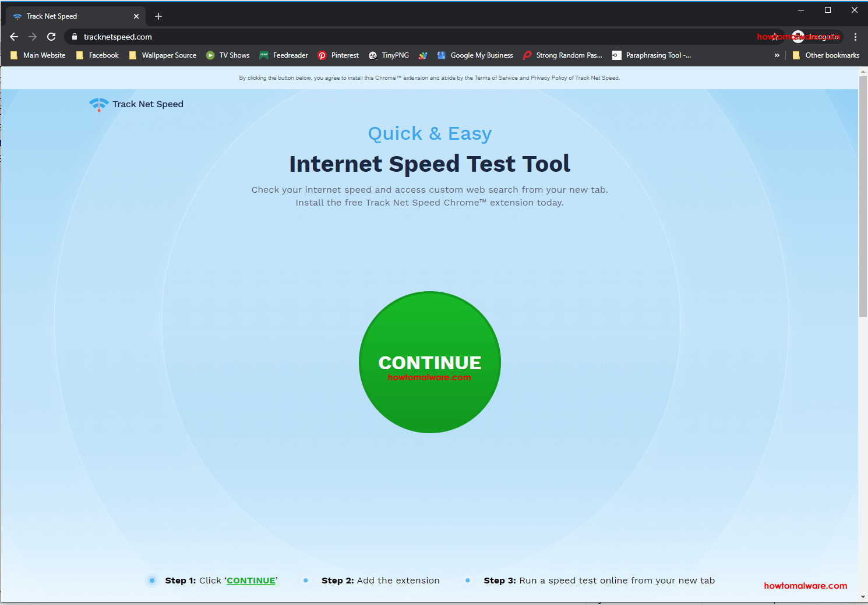Open a new tab with the plus button
The image size is (868, 605).
tap(158, 16)
